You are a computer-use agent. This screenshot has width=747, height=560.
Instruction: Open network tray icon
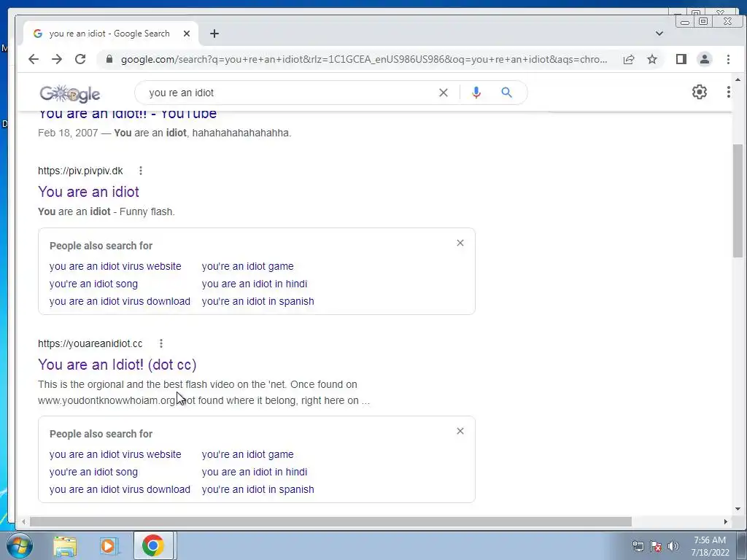point(638,546)
